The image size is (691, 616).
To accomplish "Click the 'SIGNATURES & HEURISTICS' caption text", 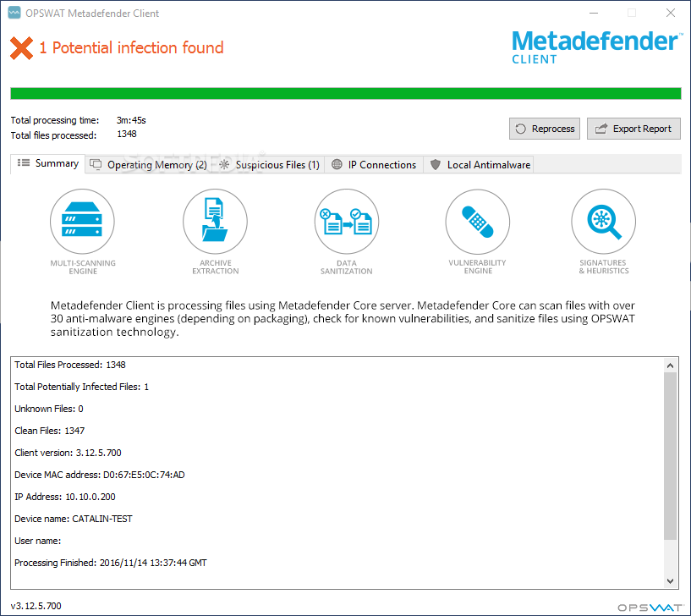I will [x=604, y=267].
